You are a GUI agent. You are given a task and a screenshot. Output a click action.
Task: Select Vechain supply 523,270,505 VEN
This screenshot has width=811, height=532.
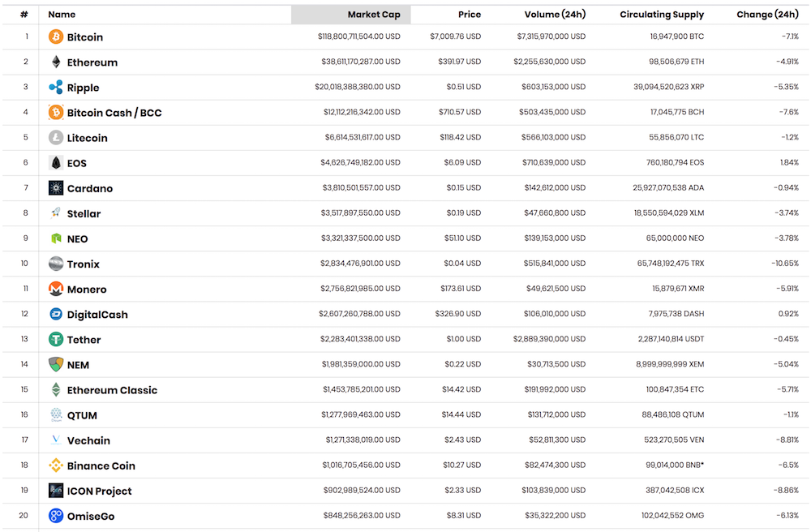(674, 440)
